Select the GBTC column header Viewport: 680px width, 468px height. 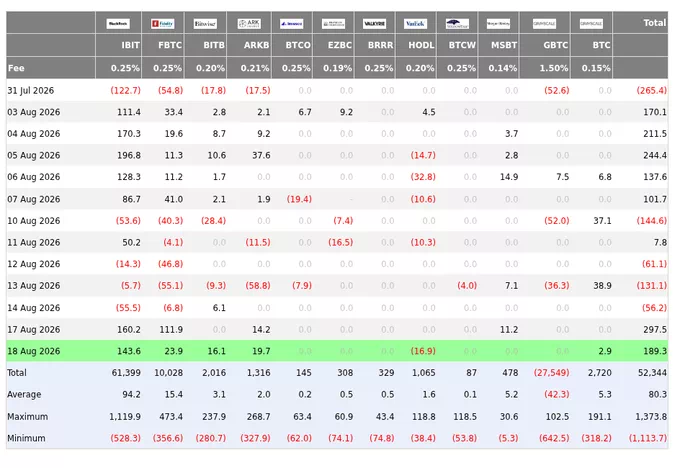[x=556, y=45]
